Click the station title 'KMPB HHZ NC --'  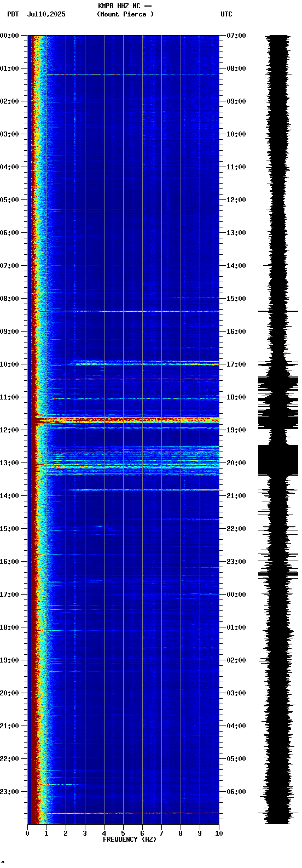[x=125, y=6]
